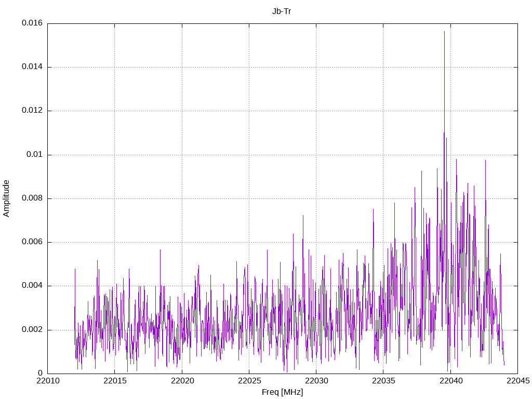Click the Freq [MHz] x-axis label

[x=282, y=392]
